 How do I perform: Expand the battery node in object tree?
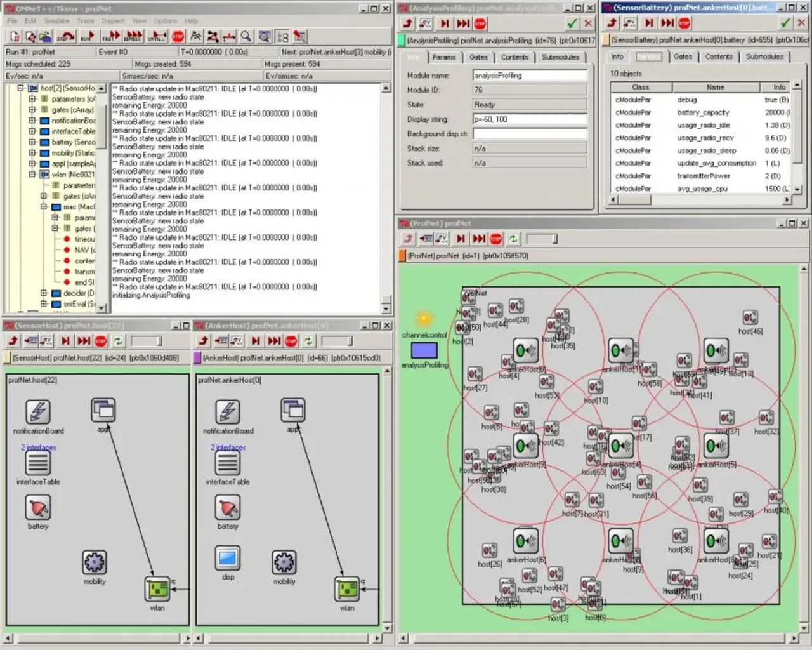coord(32,142)
